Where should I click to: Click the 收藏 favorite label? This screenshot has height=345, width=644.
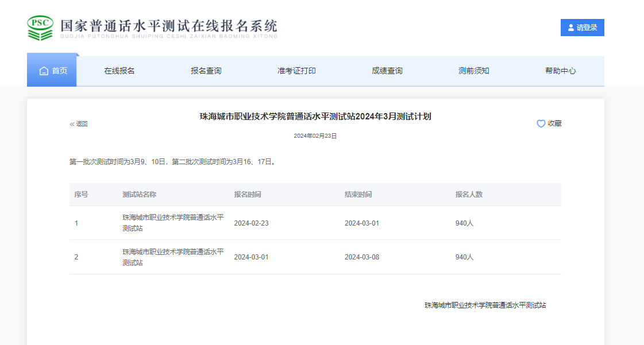[x=554, y=123]
